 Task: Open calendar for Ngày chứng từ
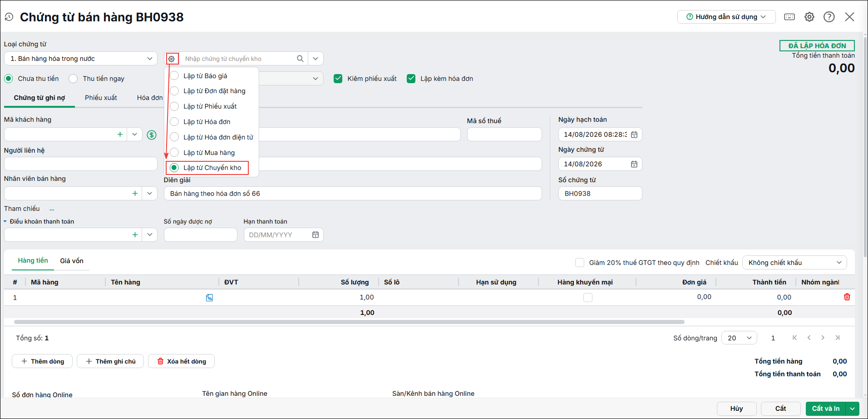coord(634,164)
